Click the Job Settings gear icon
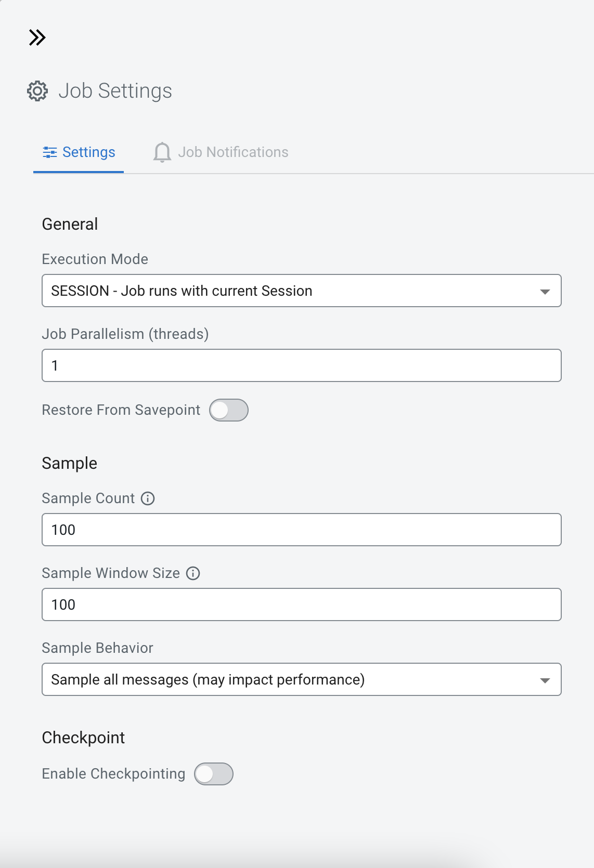The height and width of the screenshot is (868, 594). coord(37,91)
